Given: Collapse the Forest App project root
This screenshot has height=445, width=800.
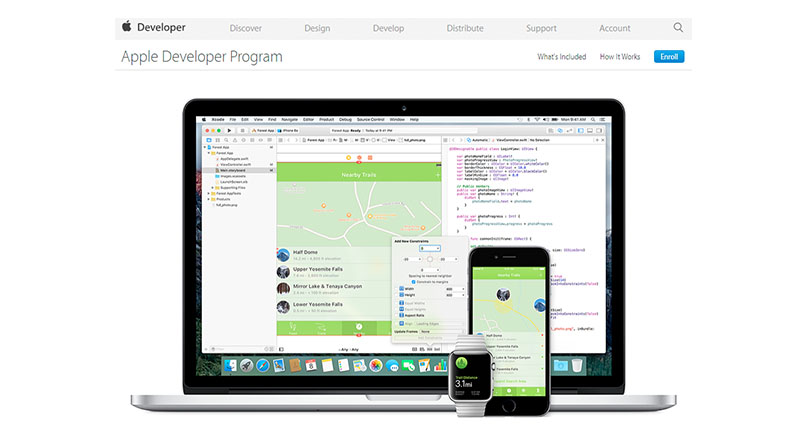Looking at the screenshot, I should 205,147.
